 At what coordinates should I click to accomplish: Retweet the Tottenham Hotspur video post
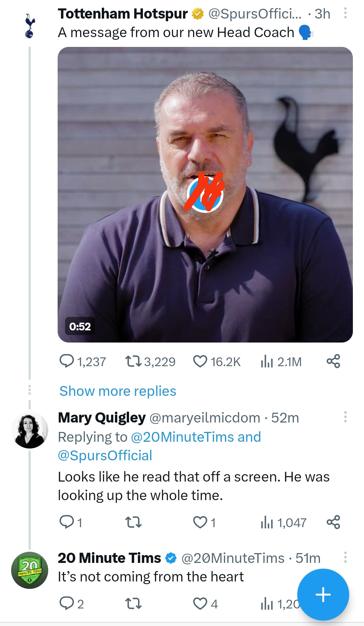[150, 362]
